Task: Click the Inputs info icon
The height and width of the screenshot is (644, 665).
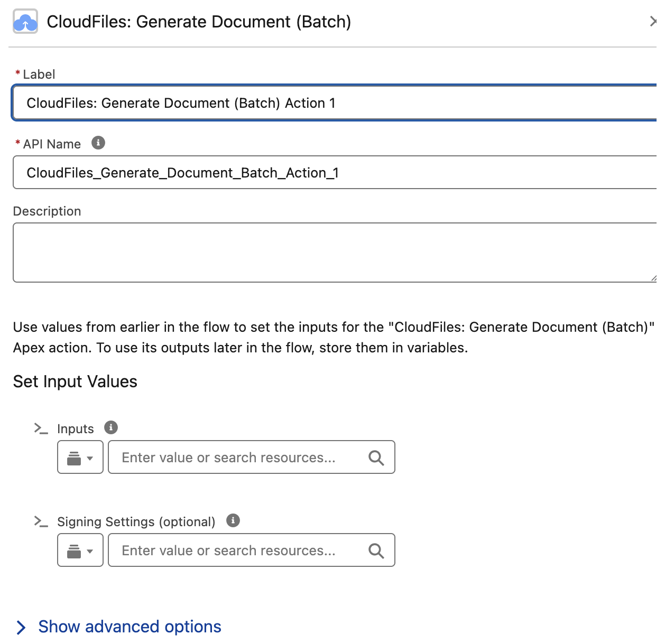Action: [x=111, y=427]
